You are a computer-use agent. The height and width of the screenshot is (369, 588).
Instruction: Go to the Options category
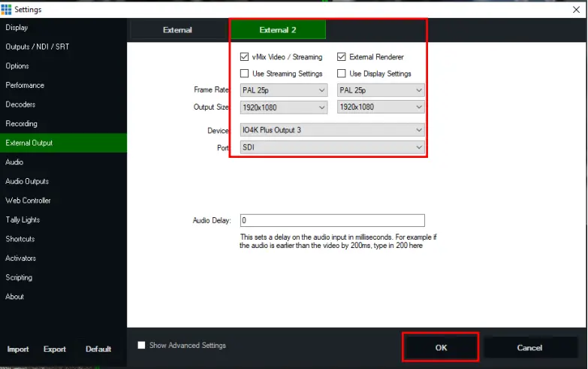point(63,65)
